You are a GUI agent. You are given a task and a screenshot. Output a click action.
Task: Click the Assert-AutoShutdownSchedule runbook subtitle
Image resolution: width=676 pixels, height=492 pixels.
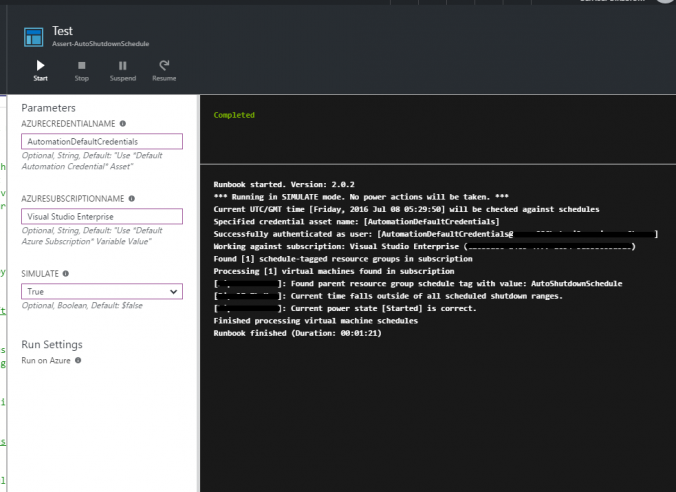click(x=100, y=44)
